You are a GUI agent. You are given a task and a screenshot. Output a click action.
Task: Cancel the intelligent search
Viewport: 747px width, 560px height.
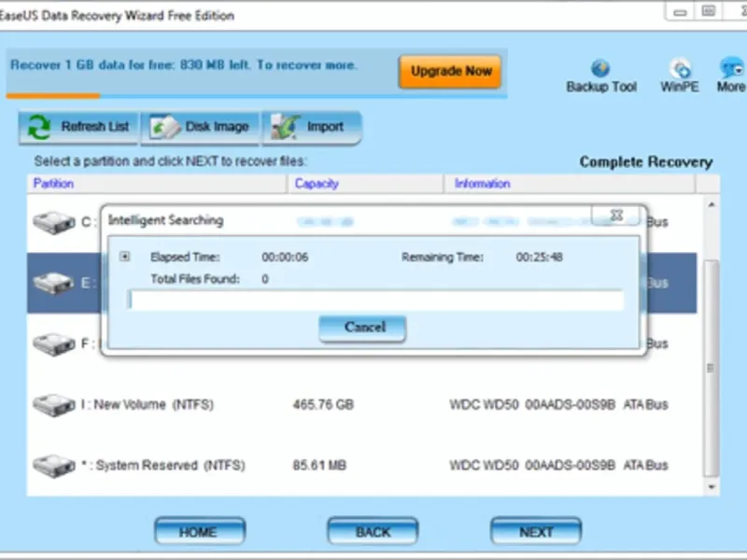[362, 329]
